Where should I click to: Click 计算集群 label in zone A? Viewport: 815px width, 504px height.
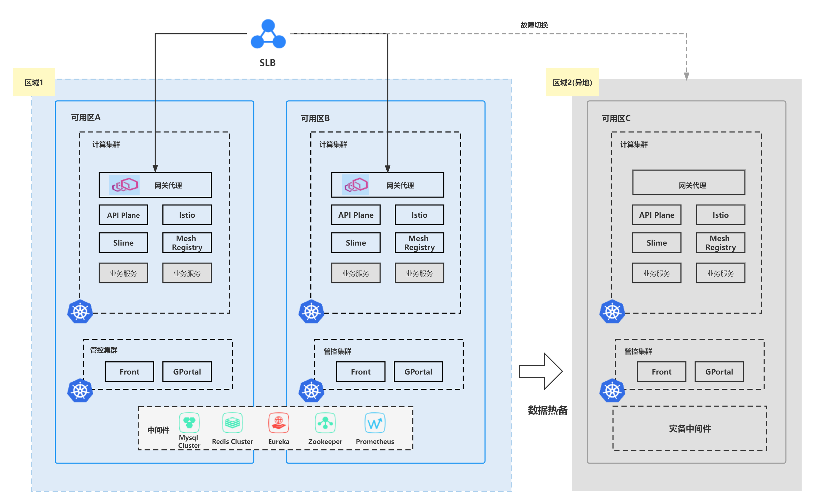(106, 144)
